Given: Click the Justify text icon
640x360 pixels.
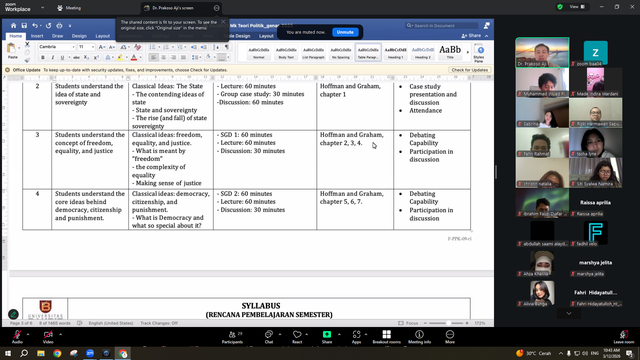Looking at the screenshot, I should [183, 58].
